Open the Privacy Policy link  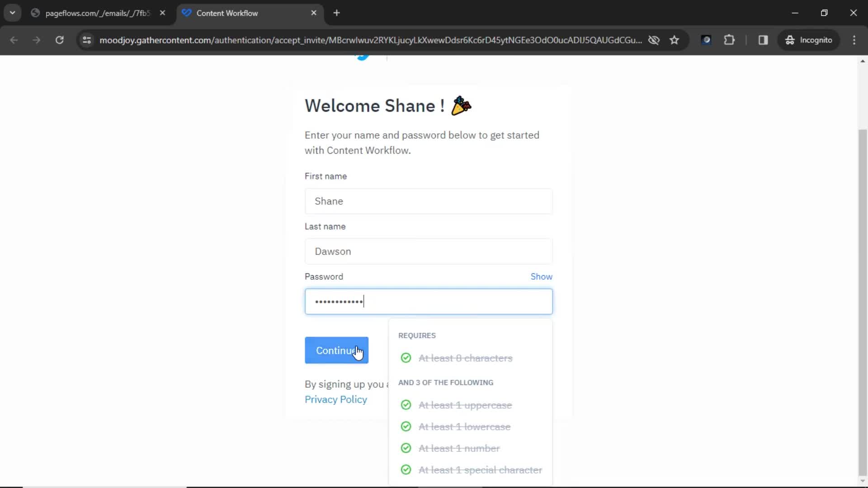(336, 399)
